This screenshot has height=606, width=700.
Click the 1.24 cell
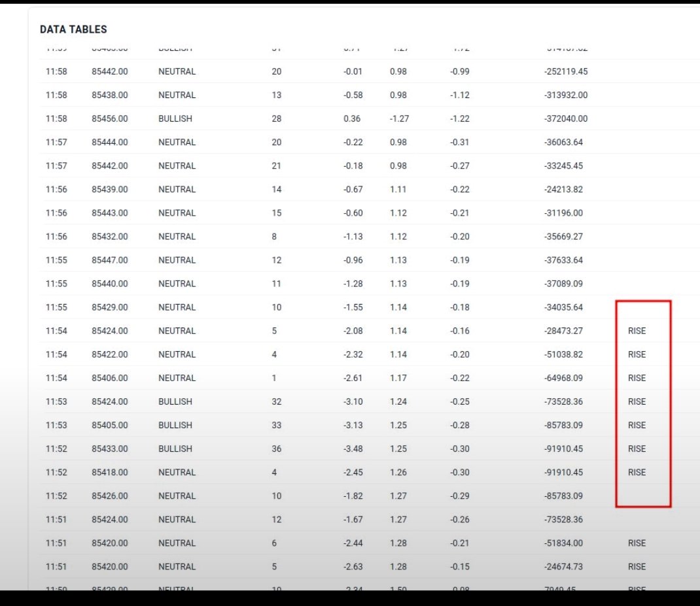(398, 401)
